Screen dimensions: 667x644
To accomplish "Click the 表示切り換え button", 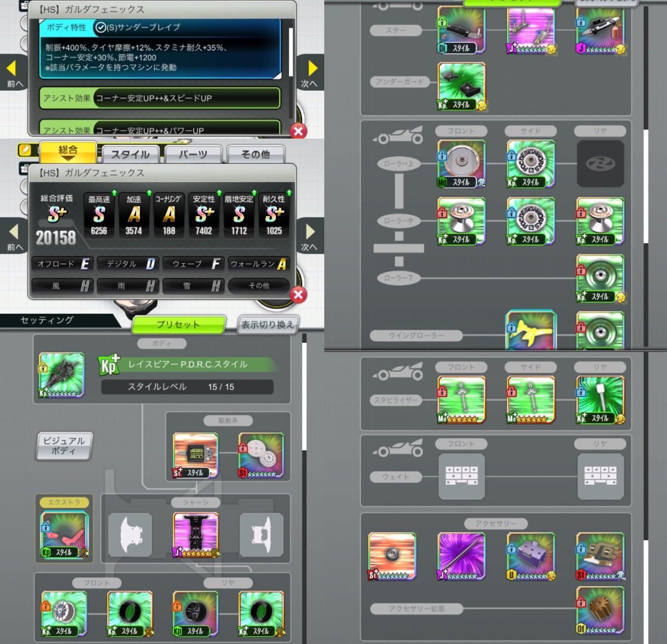I will click(x=268, y=325).
